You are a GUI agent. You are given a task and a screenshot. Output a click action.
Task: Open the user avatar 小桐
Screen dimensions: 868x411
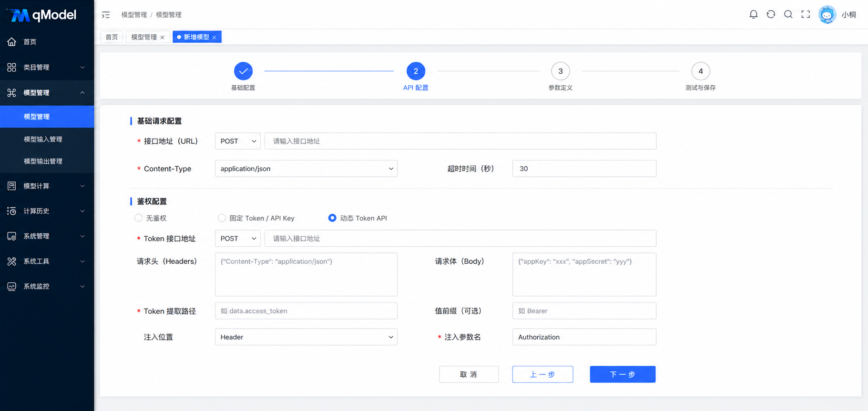tap(827, 15)
